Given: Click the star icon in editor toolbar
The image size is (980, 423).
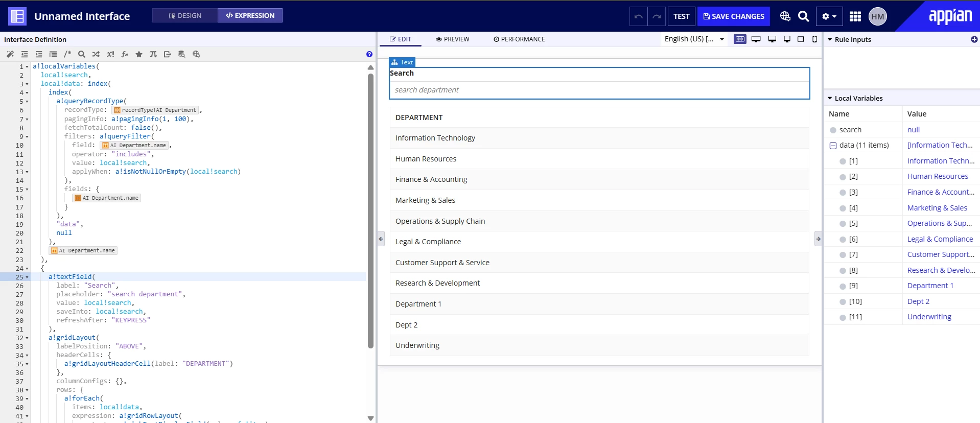Looking at the screenshot, I should (x=139, y=54).
